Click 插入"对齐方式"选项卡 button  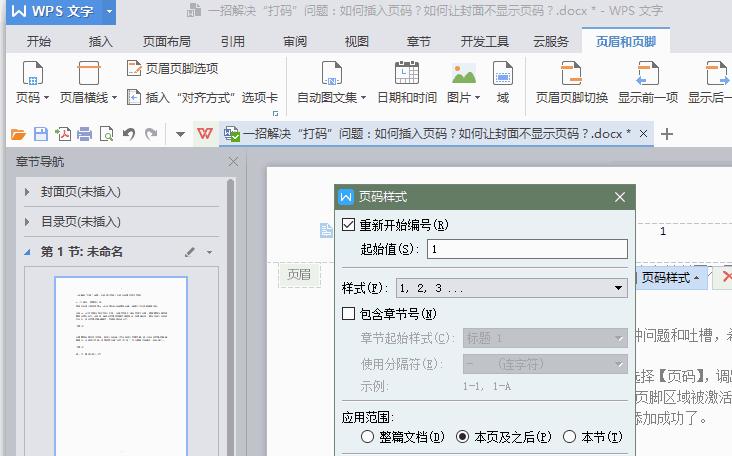click(x=202, y=98)
